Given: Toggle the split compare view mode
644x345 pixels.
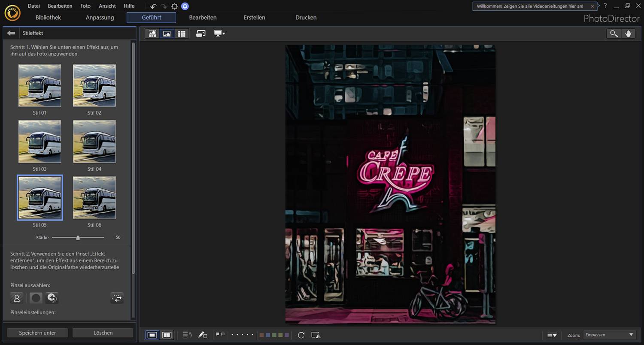Looking at the screenshot, I should coord(167,335).
